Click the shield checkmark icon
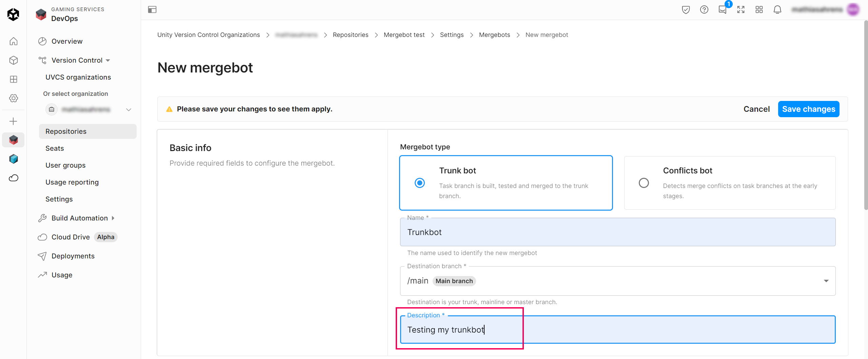868x359 pixels. click(x=686, y=9)
